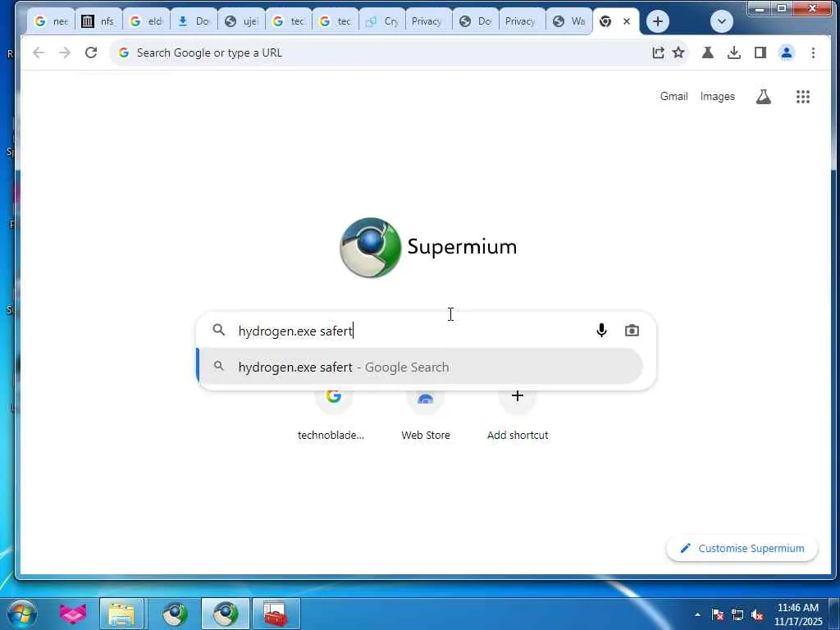Switch to the 'Wa' tab

(x=569, y=21)
